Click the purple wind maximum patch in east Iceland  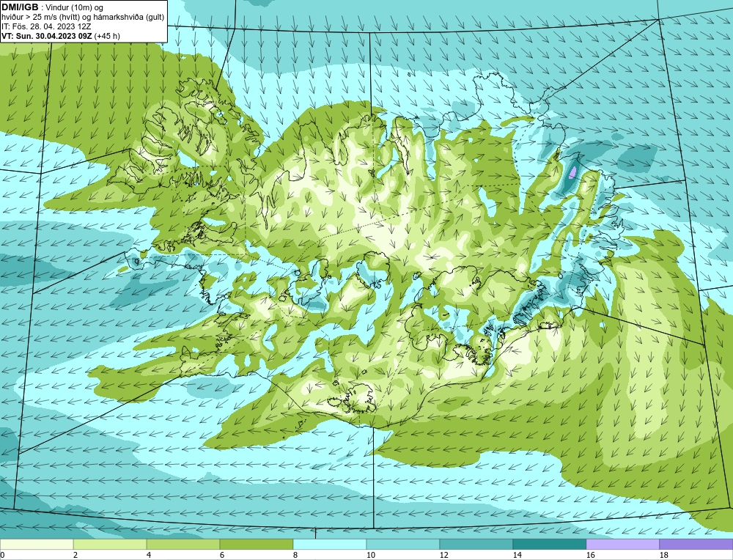pos(572,173)
